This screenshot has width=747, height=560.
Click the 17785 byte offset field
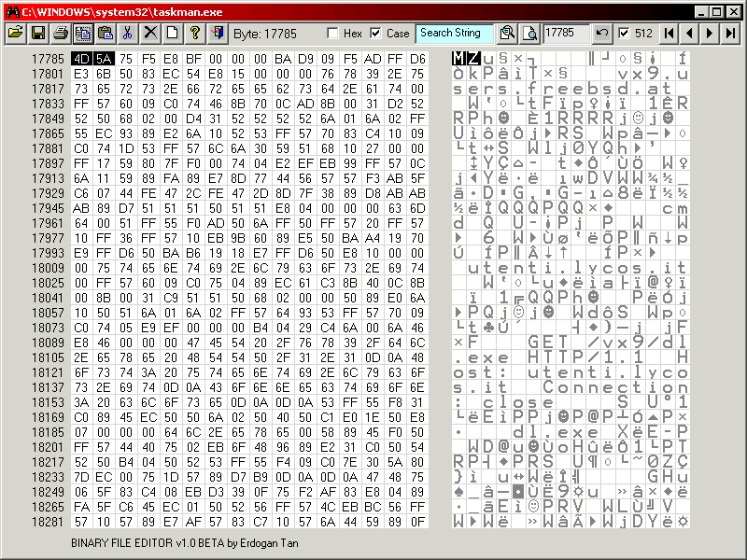[566, 33]
